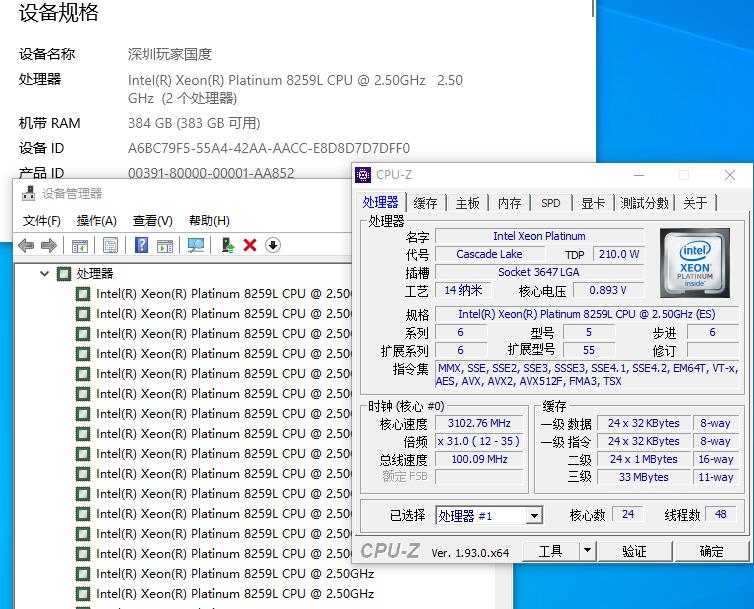Switch to the 显卡 tab
Viewport: 754px width, 609px height.
(x=593, y=203)
